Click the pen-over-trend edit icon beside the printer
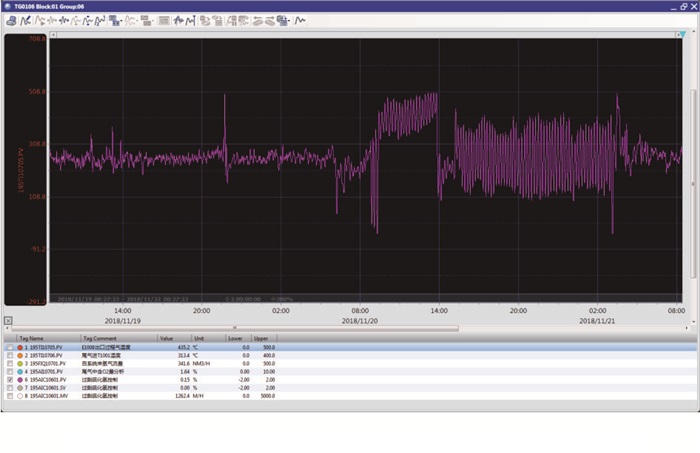The width and height of the screenshot is (700, 453). (26, 21)
